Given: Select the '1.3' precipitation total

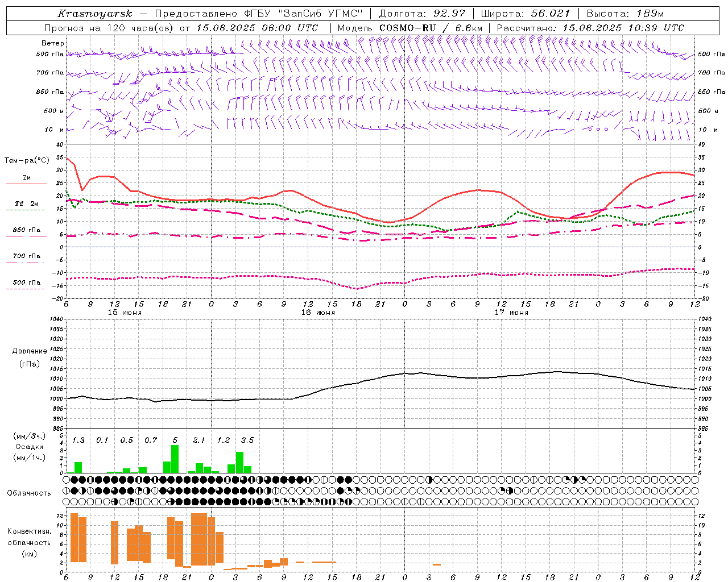Looking at the screenshot, I should tap(78, 440).
